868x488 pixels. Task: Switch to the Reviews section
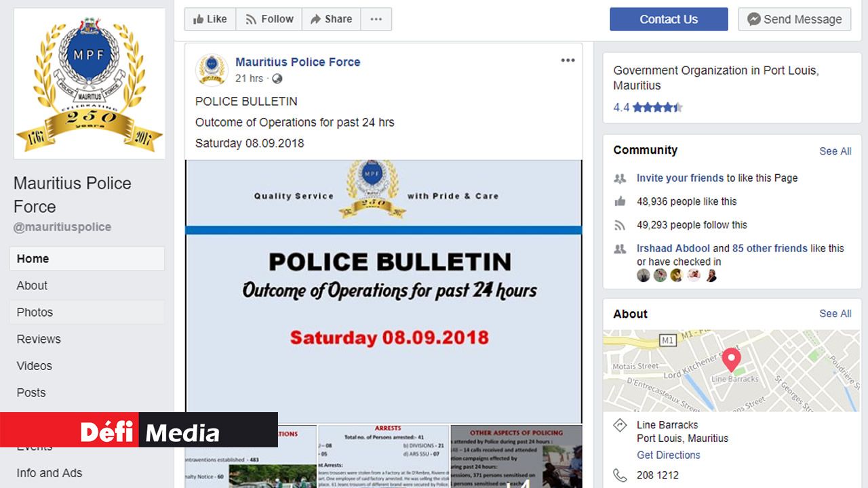(40, 339)
